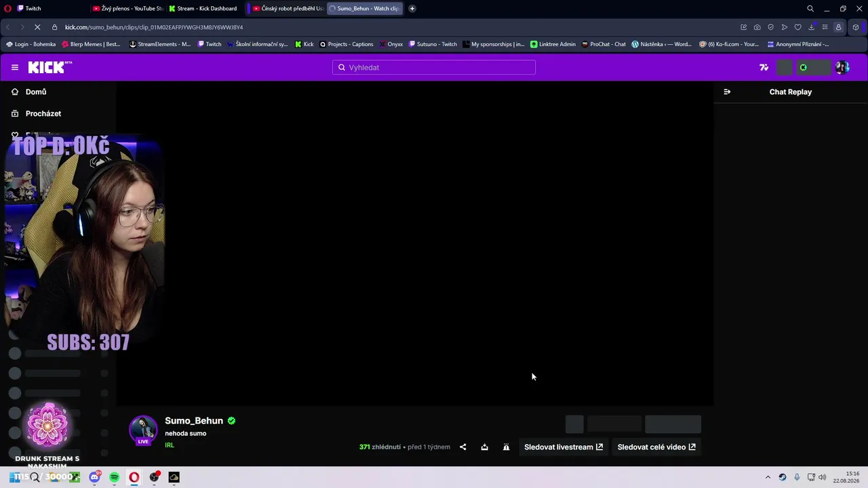Switch to the Živý přenos YouTube tab

click(127, 9)
